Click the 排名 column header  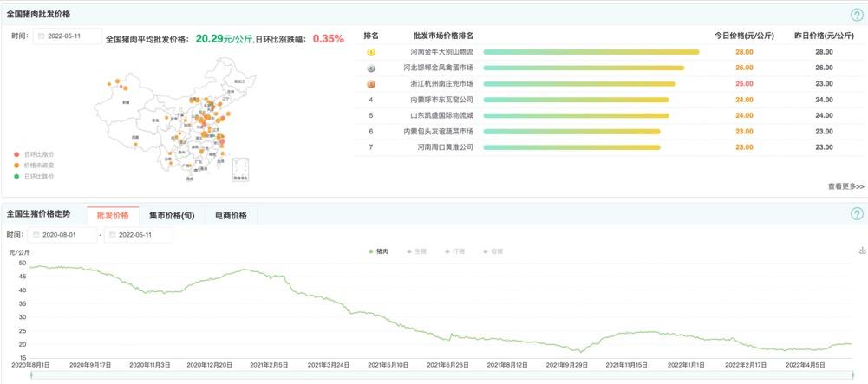[371, 36]
